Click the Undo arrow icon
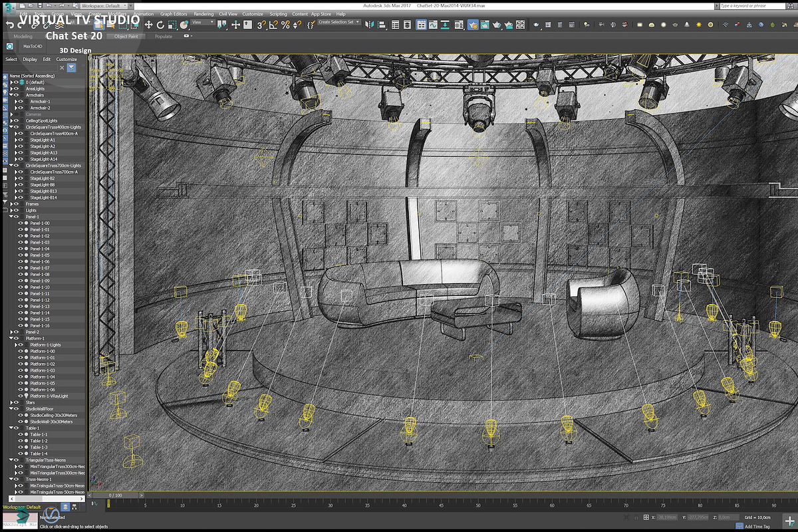This screenshot has height=532, width=798. point(10,25)
